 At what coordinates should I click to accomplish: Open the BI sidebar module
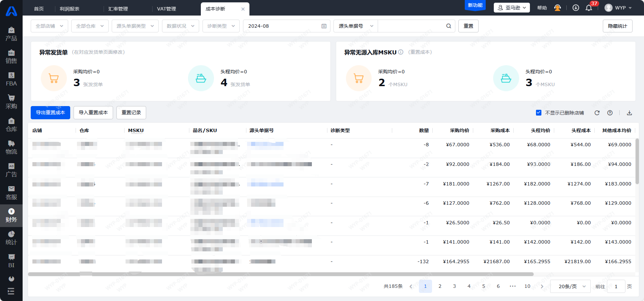(11, 261)
